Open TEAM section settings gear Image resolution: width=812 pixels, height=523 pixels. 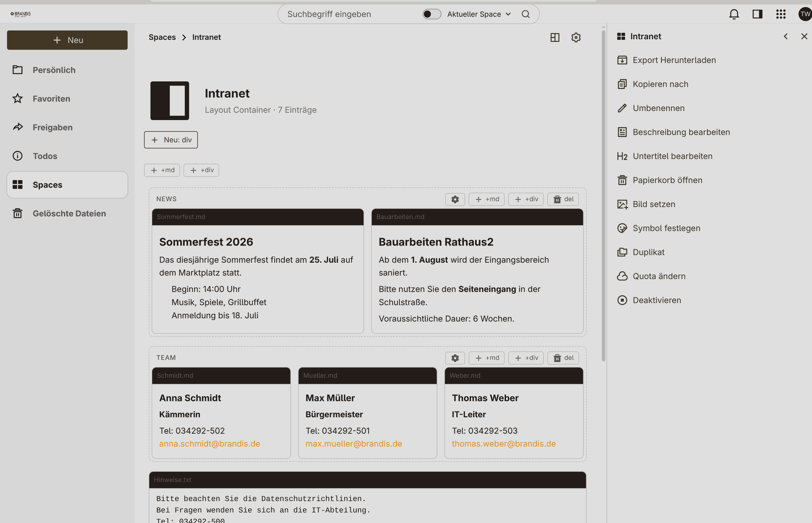pos(455,358)
